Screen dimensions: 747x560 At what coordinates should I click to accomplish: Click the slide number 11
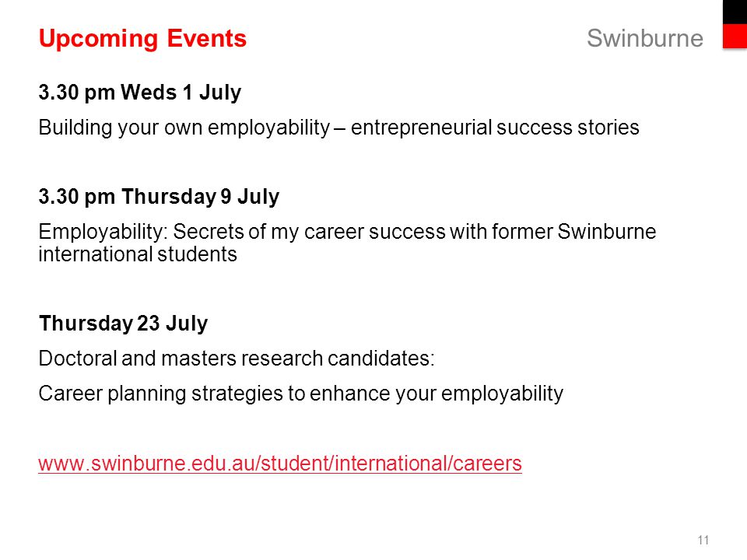(x=703, y=541)
